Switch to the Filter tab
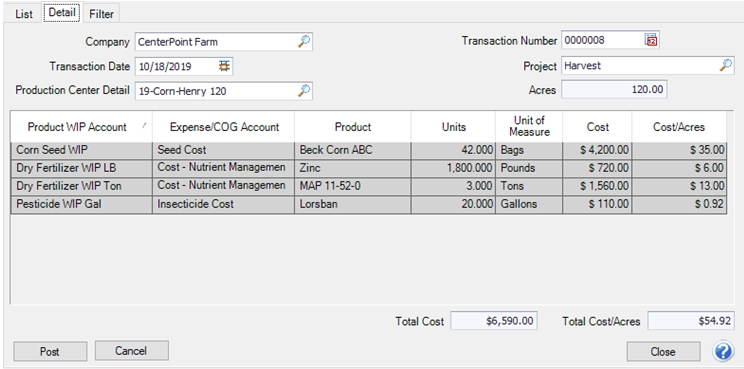 pyautogui.click(x=102, y=14)
